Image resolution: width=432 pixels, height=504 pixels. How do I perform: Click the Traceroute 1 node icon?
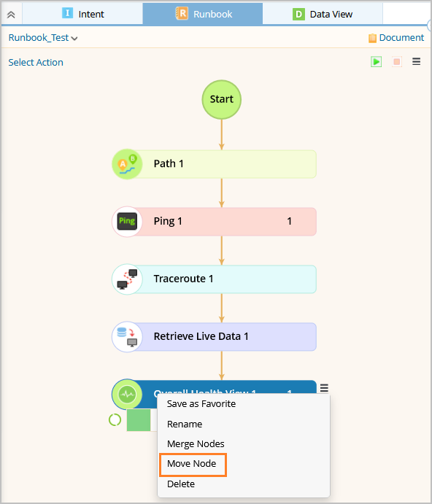(x=128, y=279)
